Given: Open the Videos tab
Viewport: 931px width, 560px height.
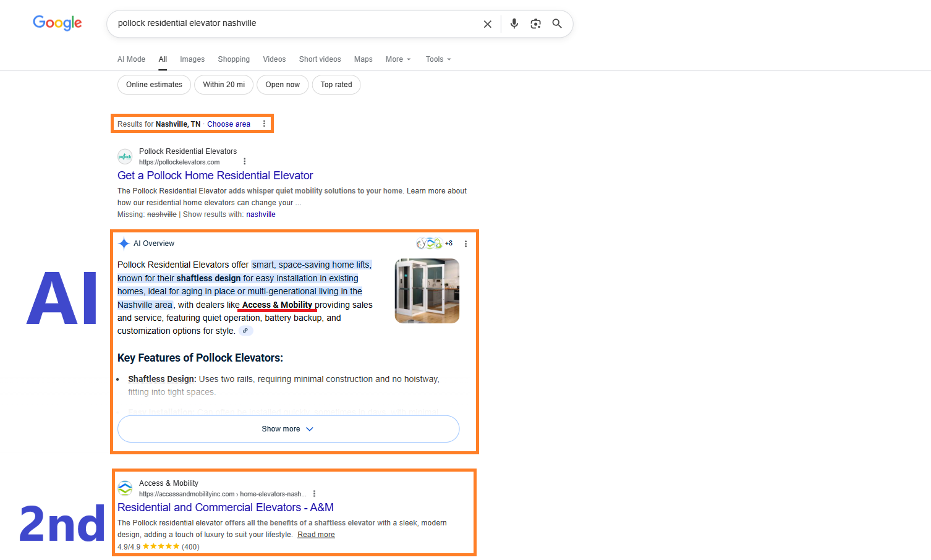Looking at the screenshot, I should [x=274, y=59].
